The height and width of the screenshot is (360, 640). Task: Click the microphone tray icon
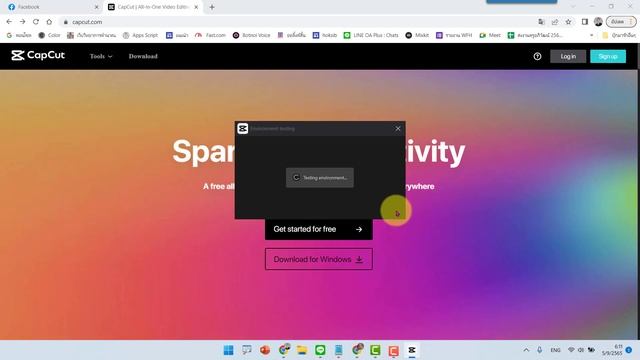click(540, 350)
